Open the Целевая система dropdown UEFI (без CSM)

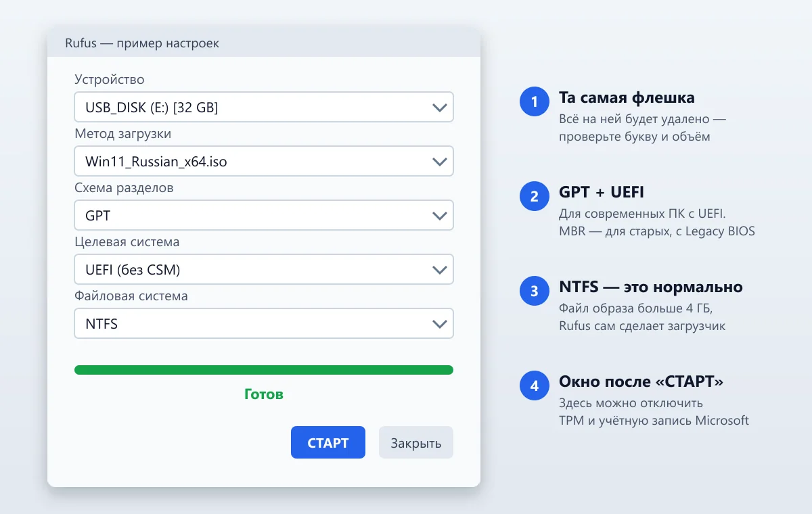[x=264, y=269]
